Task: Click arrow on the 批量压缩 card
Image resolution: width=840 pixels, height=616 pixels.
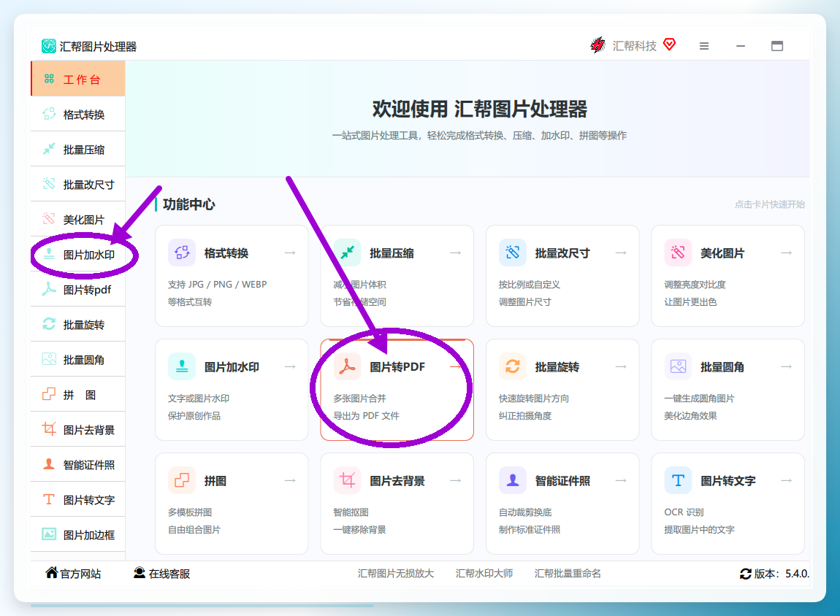Action: [x=455, y=253]
